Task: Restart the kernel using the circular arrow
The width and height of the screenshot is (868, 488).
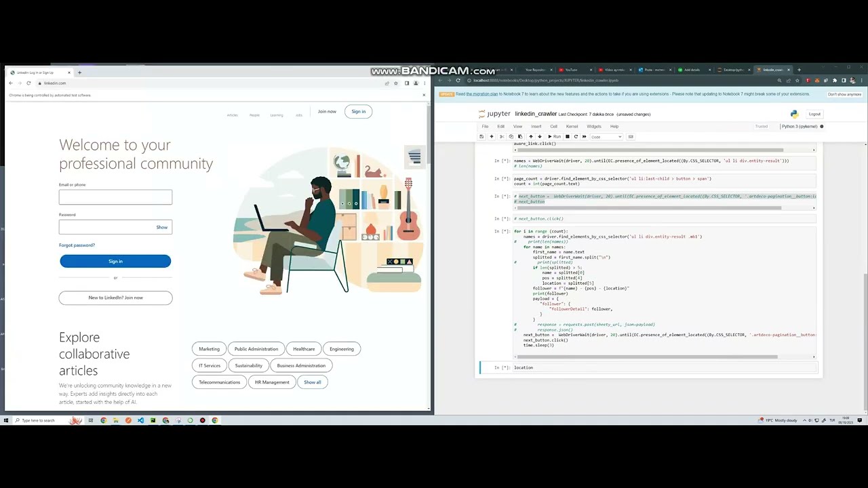Action: point(576,136)
